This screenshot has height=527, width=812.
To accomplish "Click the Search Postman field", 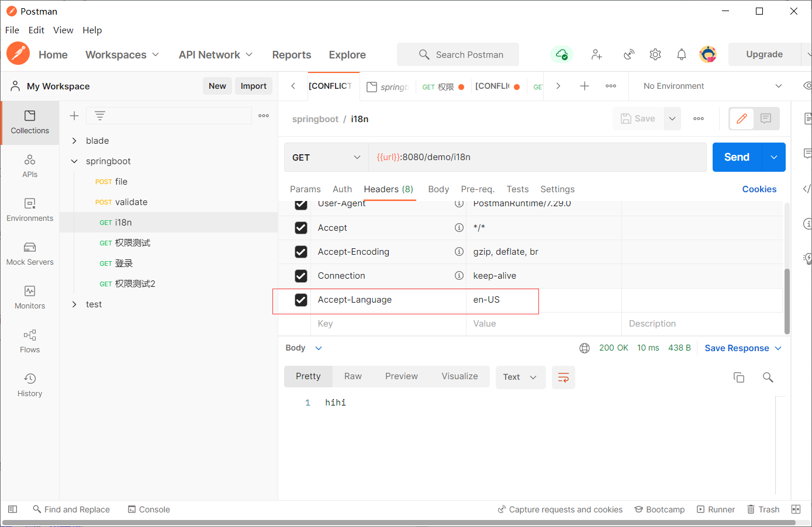I will [458, 54].
